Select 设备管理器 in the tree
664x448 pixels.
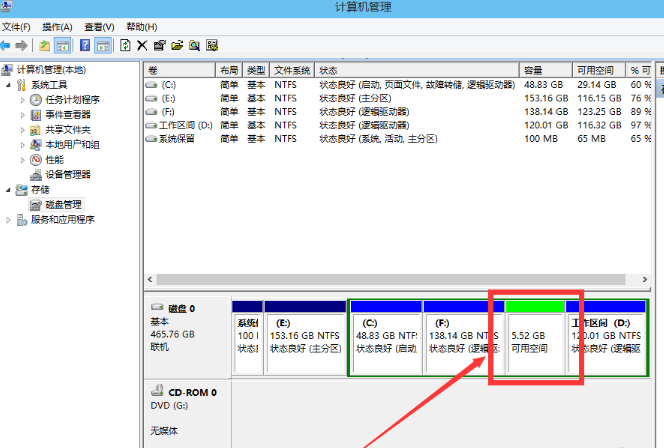click(67, 174)
